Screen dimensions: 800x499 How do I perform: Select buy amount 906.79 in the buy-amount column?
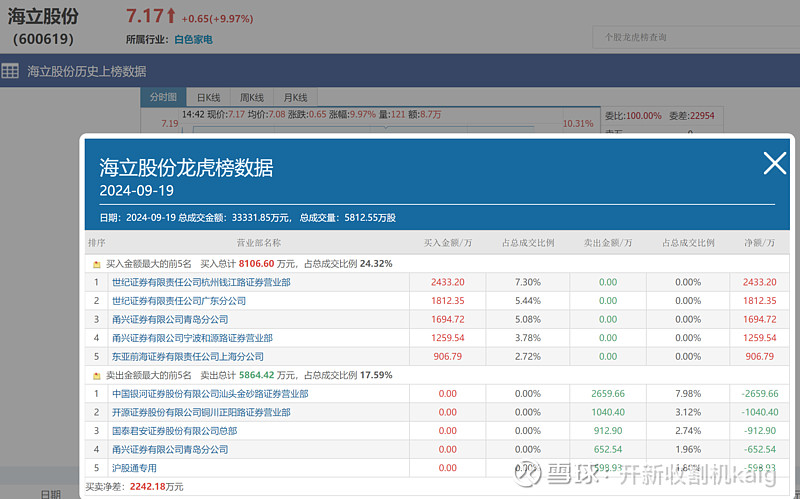point(447,357)
